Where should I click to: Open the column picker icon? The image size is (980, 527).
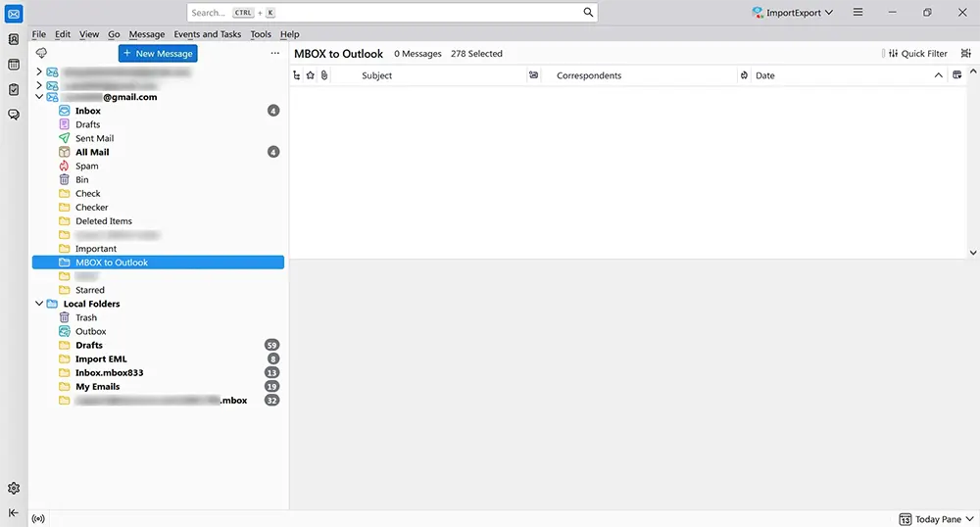956,74
